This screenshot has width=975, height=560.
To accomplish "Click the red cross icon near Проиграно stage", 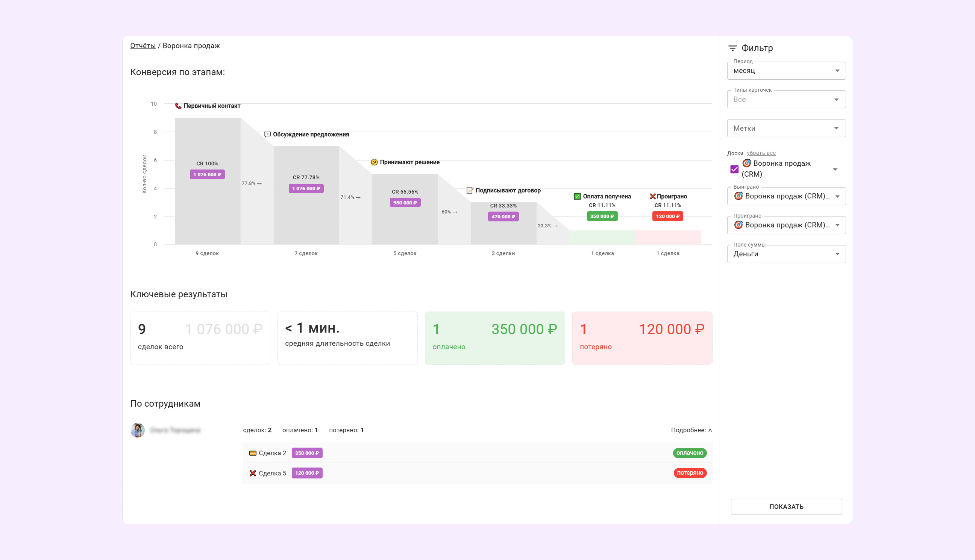I will coord(652,197).
